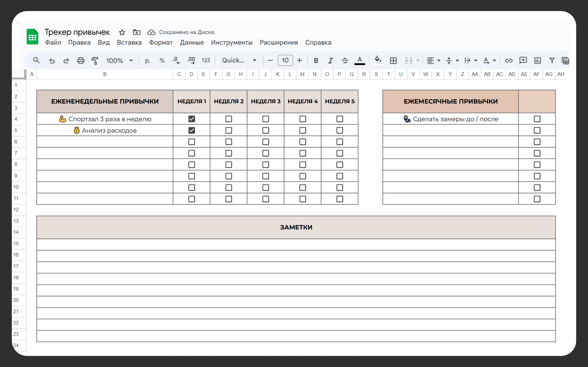The height and width of the screenshot is (367, 588).
Task: Open the borders tool
Action: [393, 60]
